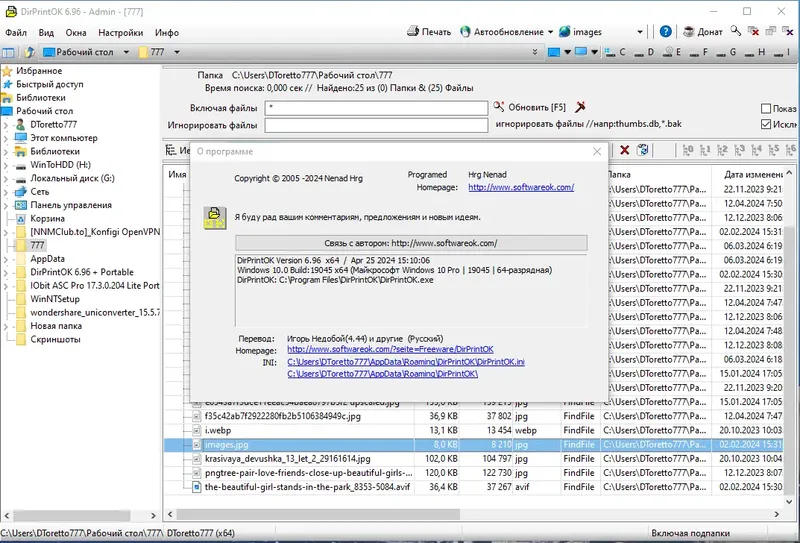Select drive E icon in the drive bar
800x543 pixels.
click(668, 52)
